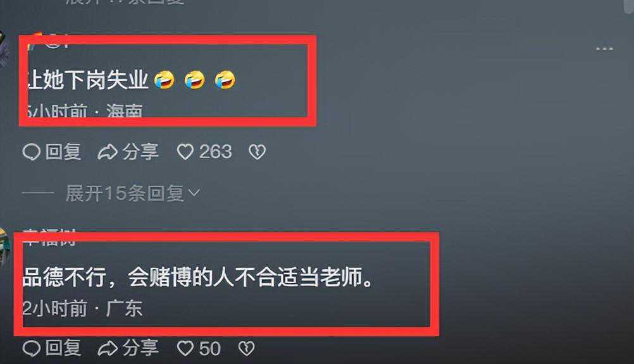Dislike 让她下岗失业 comment with broken heart

coord(257,152)
